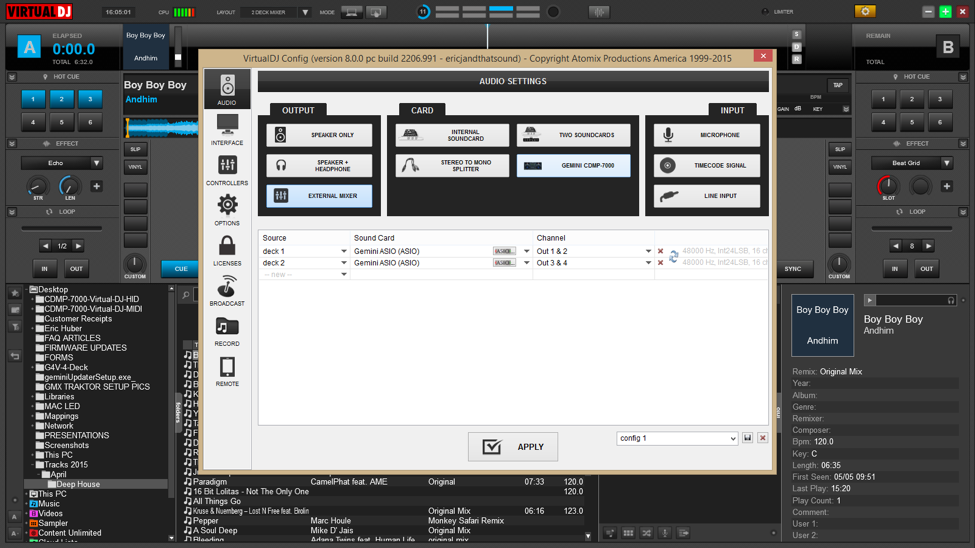Select Speaker Only output option
975x548 pixels.
click(319, 135)
